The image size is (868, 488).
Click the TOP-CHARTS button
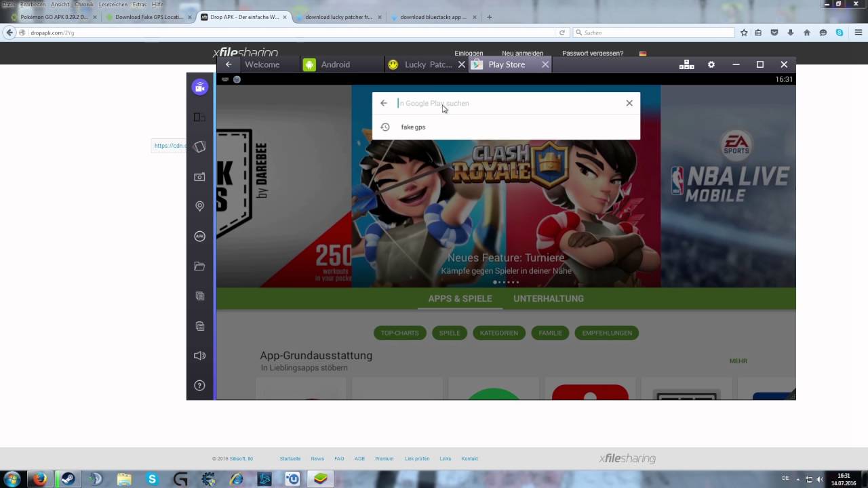[399, 333]
